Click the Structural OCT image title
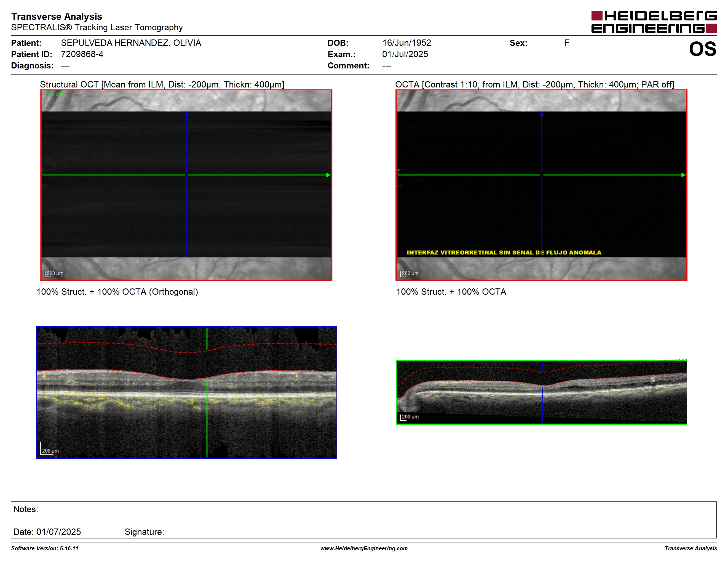 (x=162, y=84)
